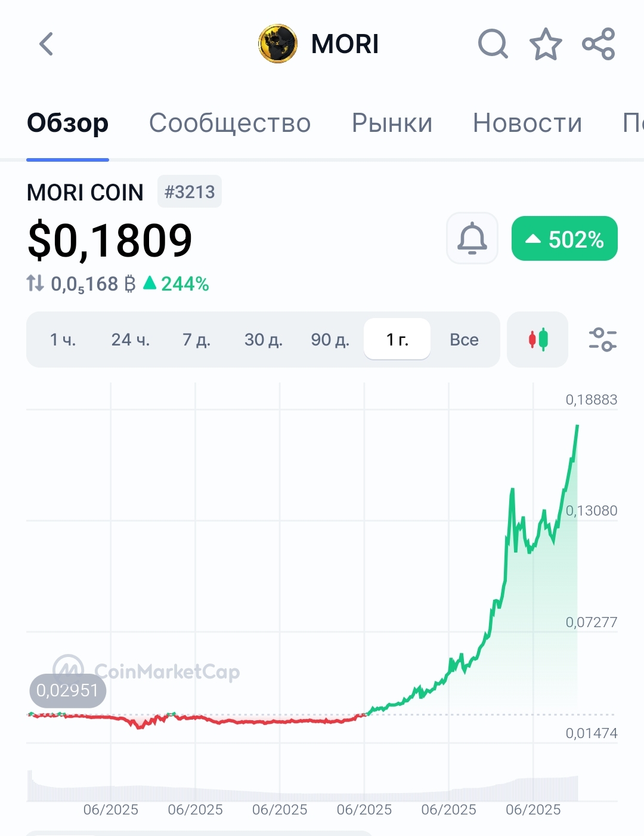This screenshot has width=644, height=836.
Task: Open the Новости tab
Action: coord(527,123)
